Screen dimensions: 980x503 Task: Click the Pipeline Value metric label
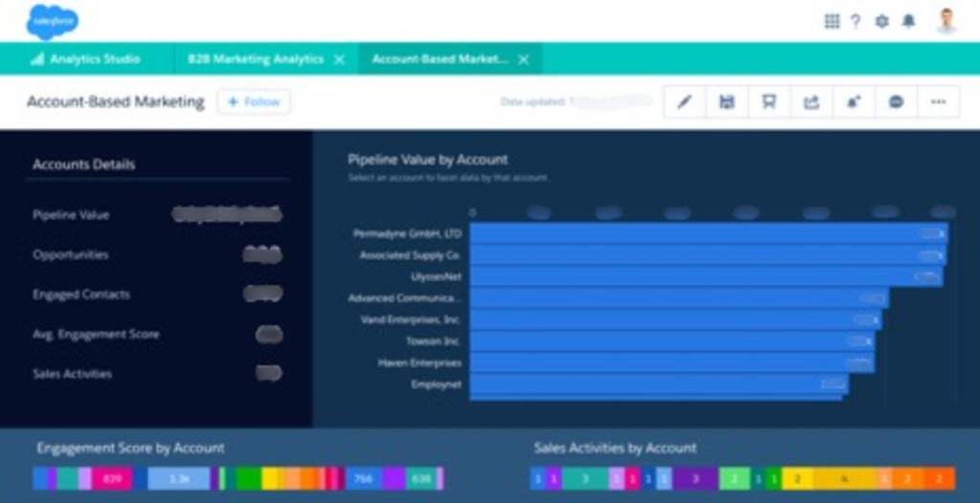pos(71,215)
